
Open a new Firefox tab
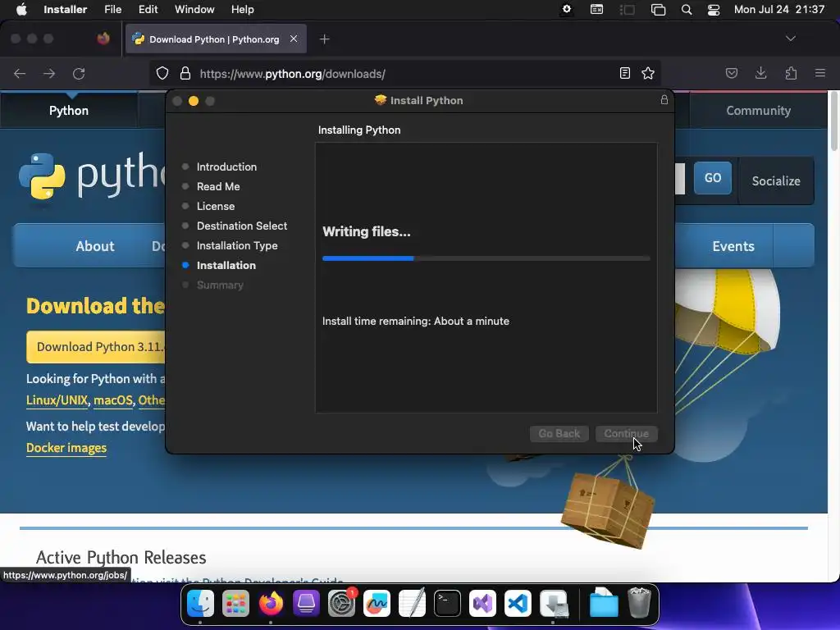pyautogui.click(x=324, y=39)
